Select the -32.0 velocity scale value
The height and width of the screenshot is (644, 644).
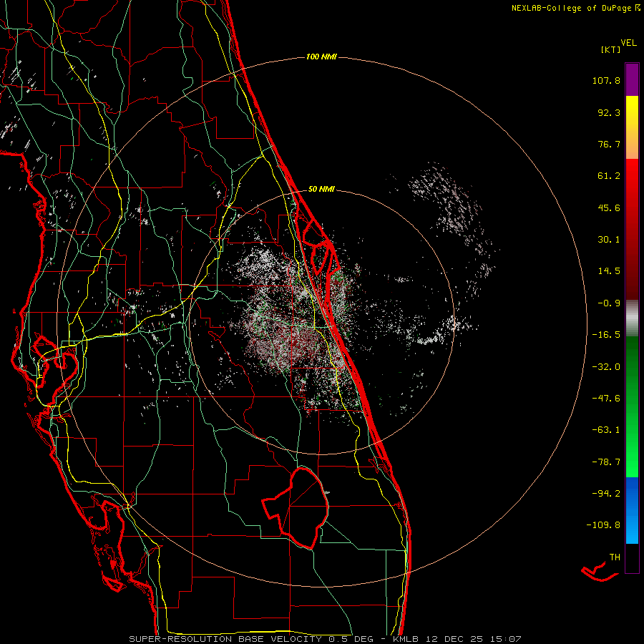coord(606,367)
